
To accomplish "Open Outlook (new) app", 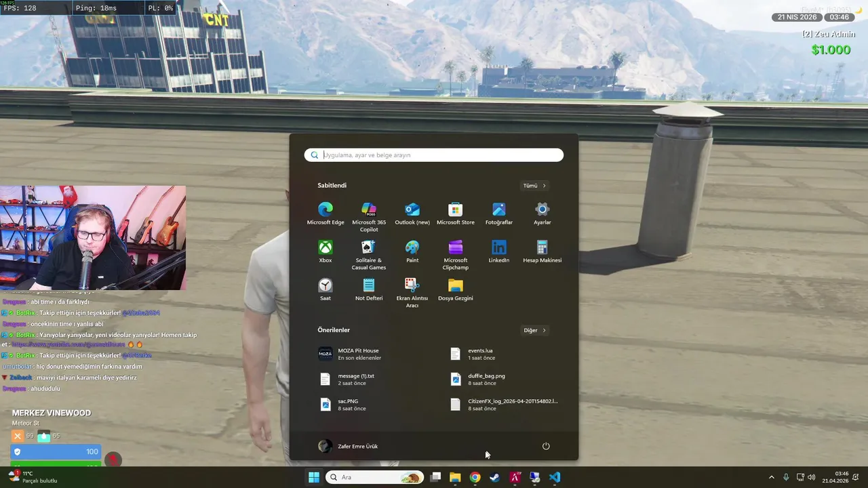I will click(412, 213).
